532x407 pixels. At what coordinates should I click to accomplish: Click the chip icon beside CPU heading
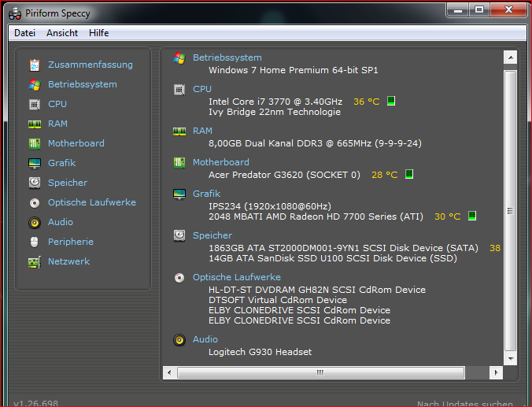point(179,90)
